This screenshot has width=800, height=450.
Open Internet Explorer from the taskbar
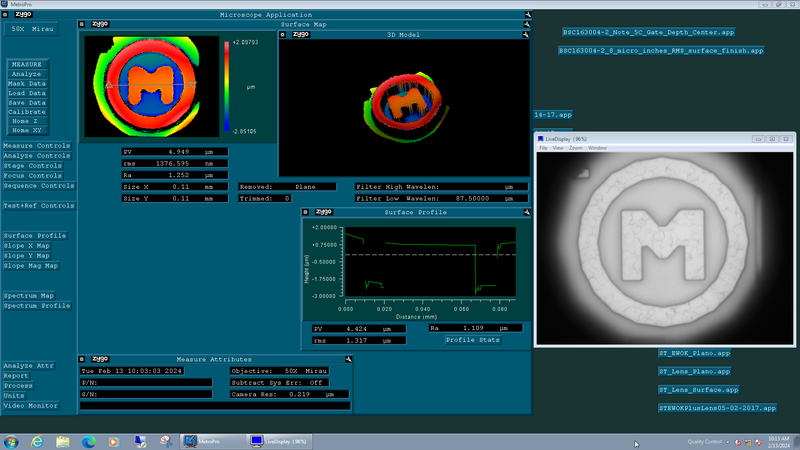click(x=36, y=441)
